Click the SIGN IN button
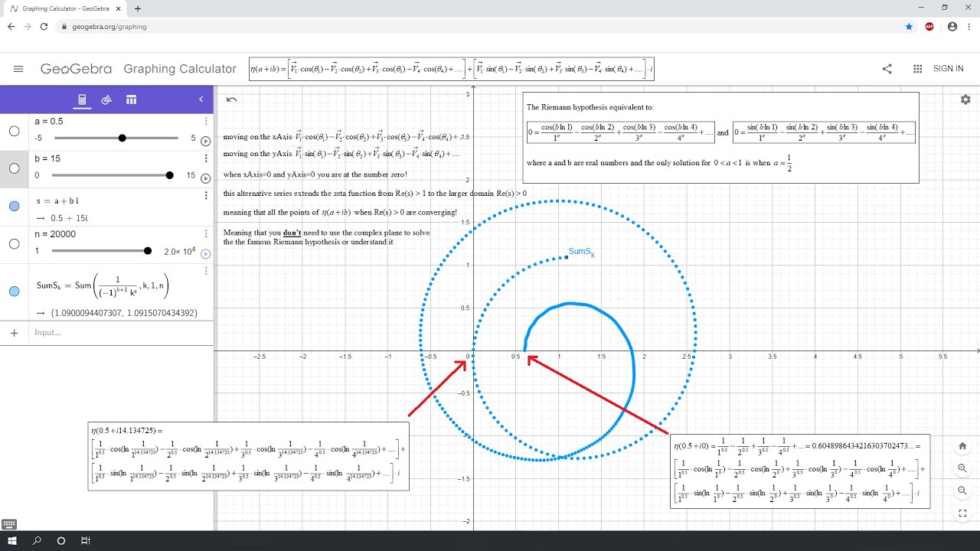 point(949,69)
